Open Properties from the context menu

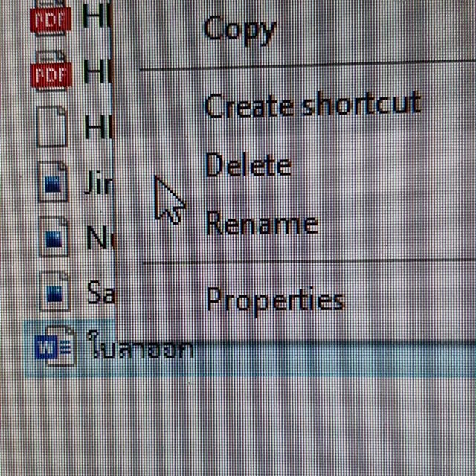tap(274, 300)
